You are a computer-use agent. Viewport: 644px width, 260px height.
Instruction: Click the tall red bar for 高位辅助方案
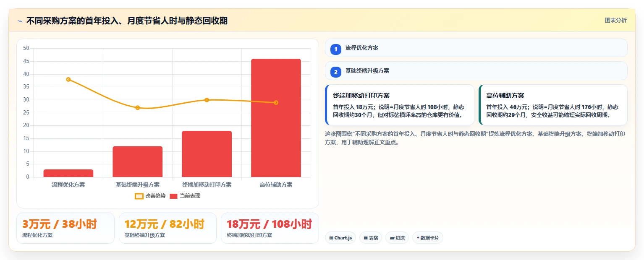click(x=276, y=118)
